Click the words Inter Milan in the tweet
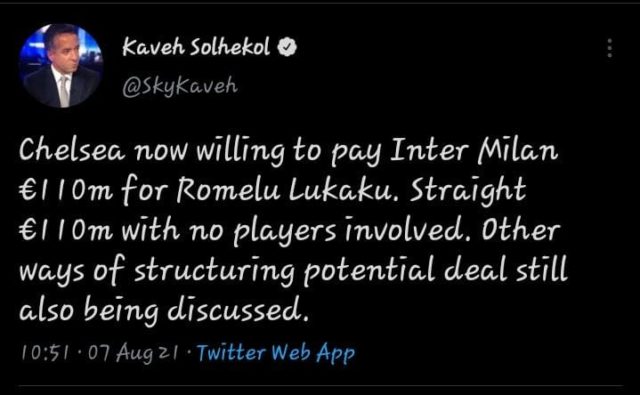The image size is (640, 395). (474, 149)
